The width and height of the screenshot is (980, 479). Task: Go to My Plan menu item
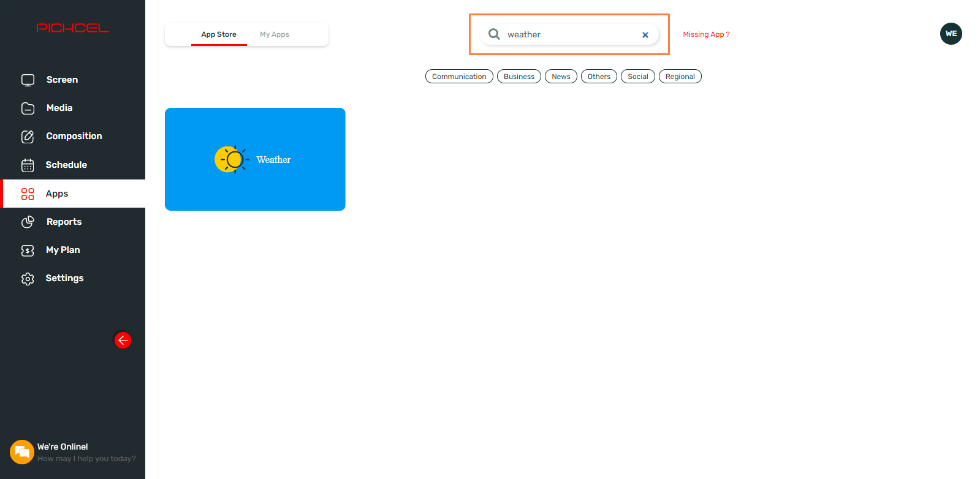[72, 250]
